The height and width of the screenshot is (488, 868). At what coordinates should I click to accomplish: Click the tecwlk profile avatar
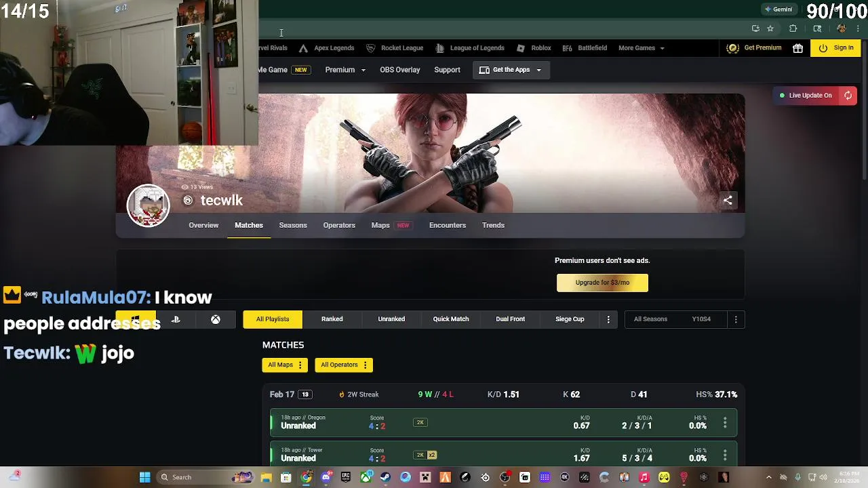(148, 205)
